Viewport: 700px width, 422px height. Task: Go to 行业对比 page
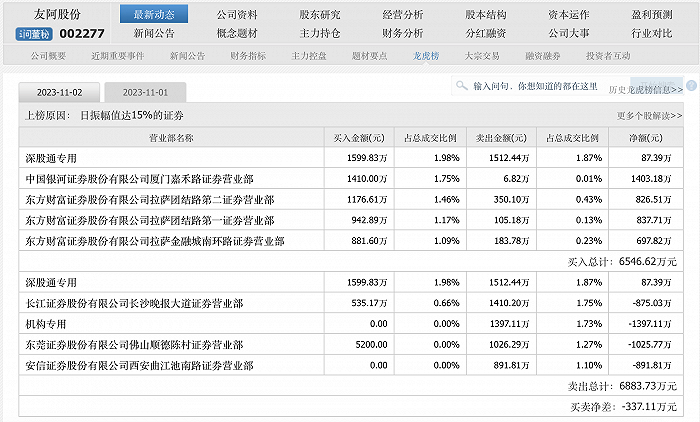coord(652,33)
